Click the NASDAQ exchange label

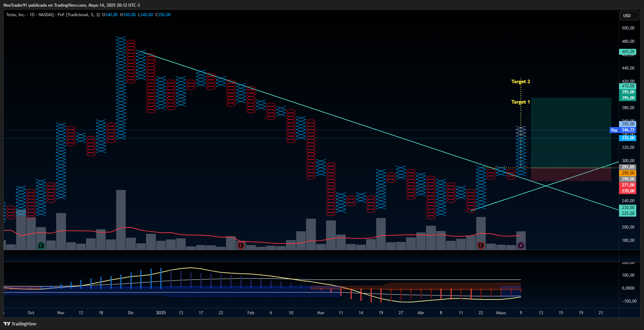pyautogui.click(x=46, y=15)
